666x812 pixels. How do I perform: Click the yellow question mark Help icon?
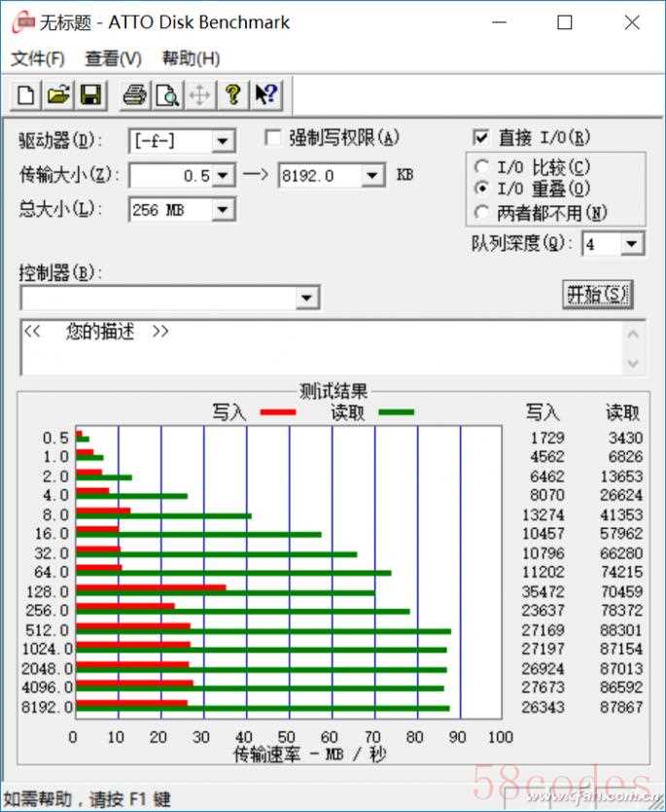233,95
